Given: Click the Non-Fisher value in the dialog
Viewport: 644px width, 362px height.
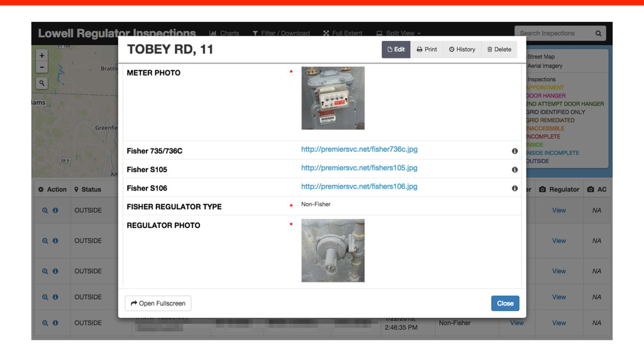Looking at the screenshot, I should coord(316,204).
